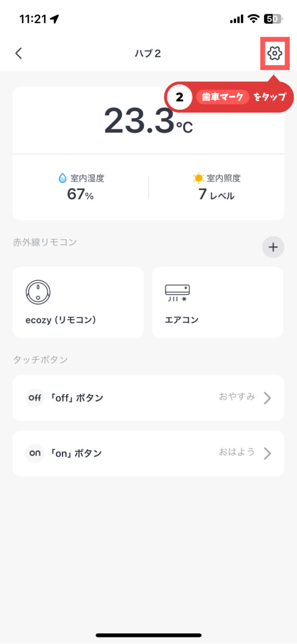297x644 pixels.
Task: Open the エアコン remote card
Action: (x=217, y=302)
